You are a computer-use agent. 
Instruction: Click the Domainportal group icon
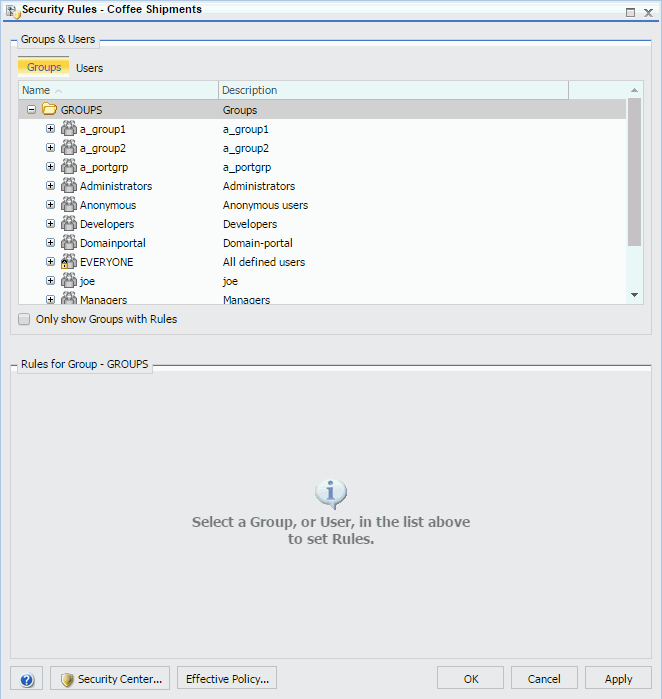(69, 243)
